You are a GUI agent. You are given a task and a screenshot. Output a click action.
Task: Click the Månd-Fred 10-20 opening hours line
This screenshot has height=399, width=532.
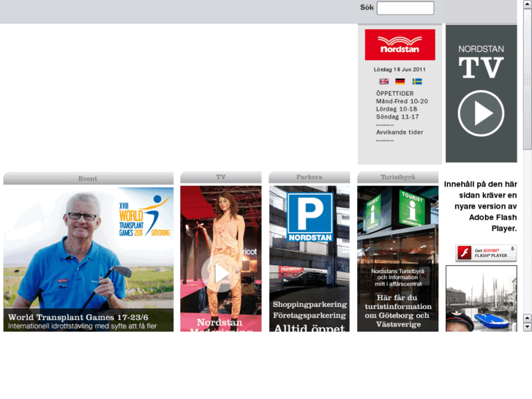pyautogui.click(x=402, y=101)
